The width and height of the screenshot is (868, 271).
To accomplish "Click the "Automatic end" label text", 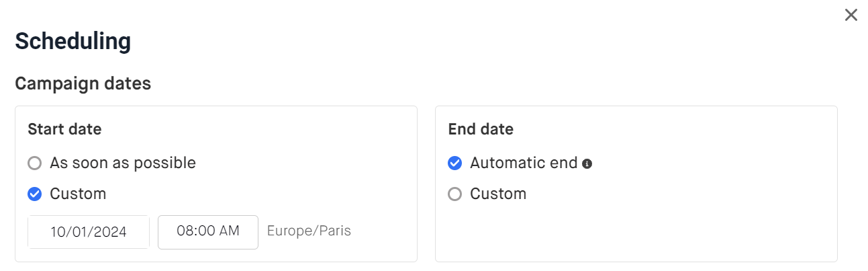I will (x=524, y=163).
